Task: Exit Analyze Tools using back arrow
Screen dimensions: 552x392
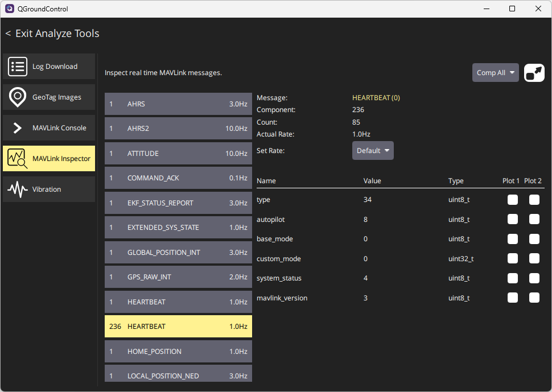Action: (x=9, y=34)
